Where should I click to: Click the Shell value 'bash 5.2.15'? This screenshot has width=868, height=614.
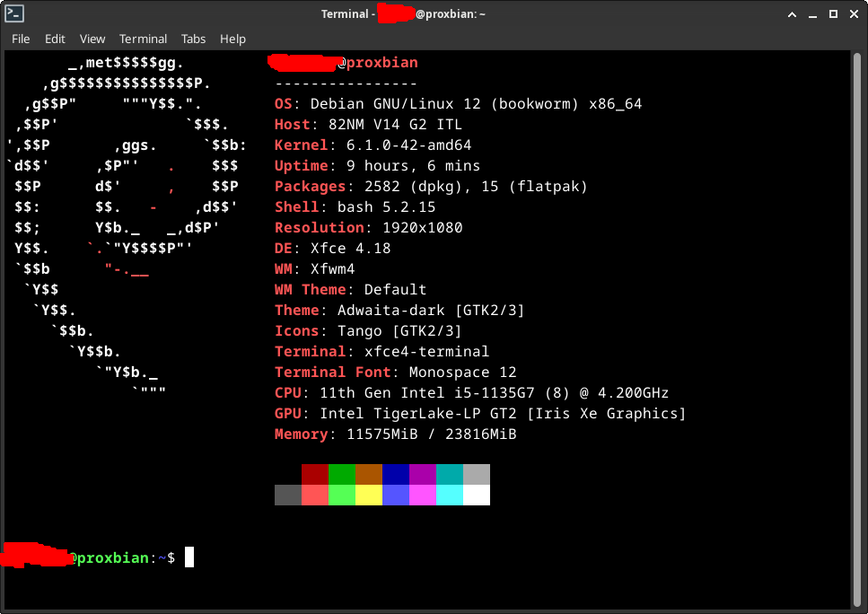[386, 207]
